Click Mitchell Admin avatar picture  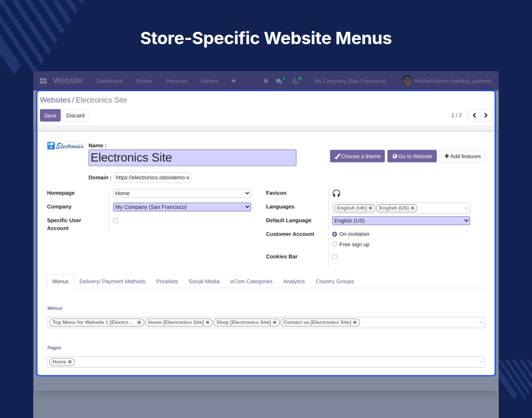407,81
